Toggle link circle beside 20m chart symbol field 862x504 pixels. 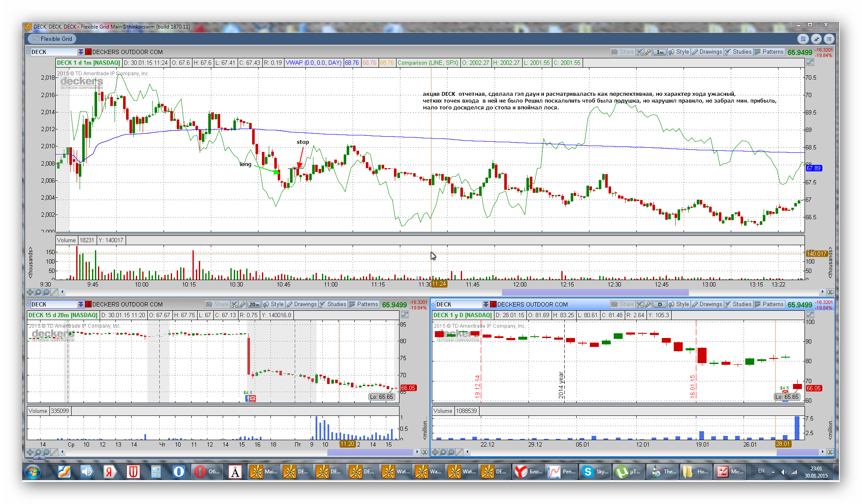click(x=28, y=304)
